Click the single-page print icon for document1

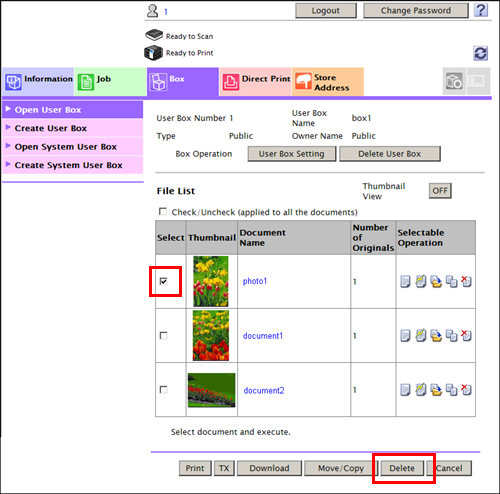point(405,336)
